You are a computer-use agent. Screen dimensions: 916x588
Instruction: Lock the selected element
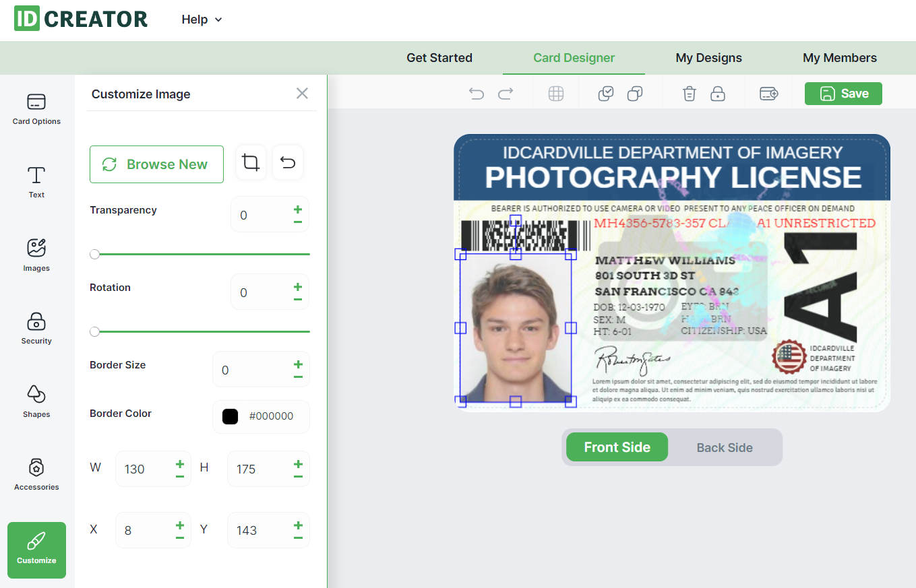(x=718, y=94)
